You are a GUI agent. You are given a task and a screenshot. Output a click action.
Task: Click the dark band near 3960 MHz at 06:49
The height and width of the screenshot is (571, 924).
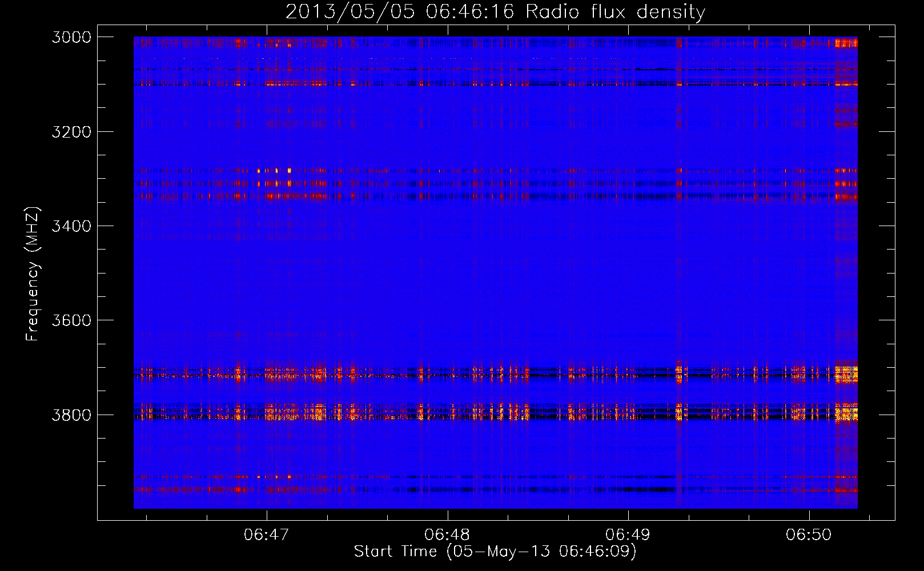click(x=628, y=489)
